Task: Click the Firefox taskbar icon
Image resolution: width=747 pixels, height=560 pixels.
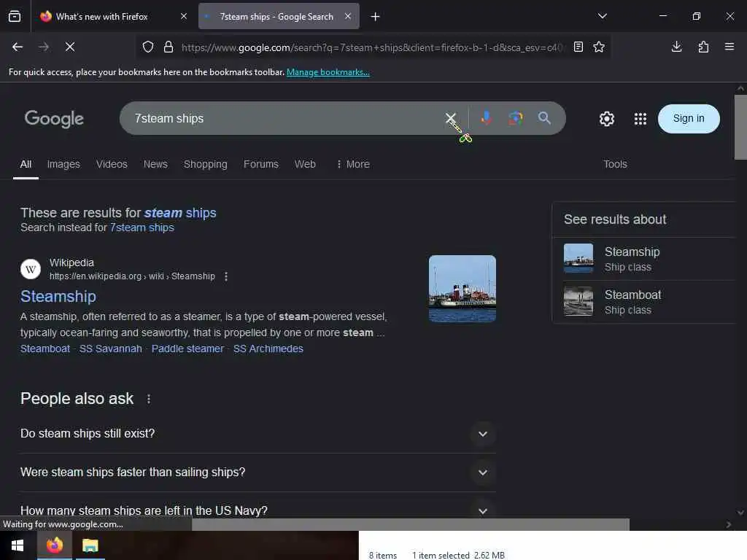Action: (54, 545)
